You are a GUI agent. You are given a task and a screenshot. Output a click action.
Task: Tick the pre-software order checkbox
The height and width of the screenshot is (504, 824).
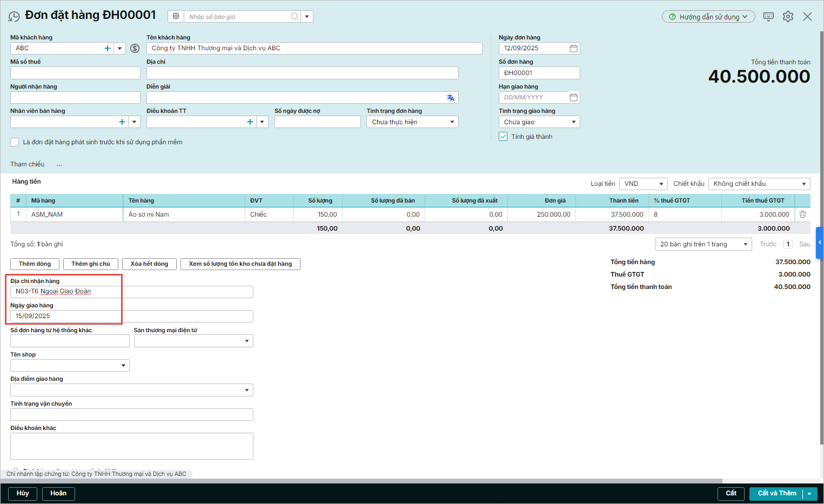(15, 142)
